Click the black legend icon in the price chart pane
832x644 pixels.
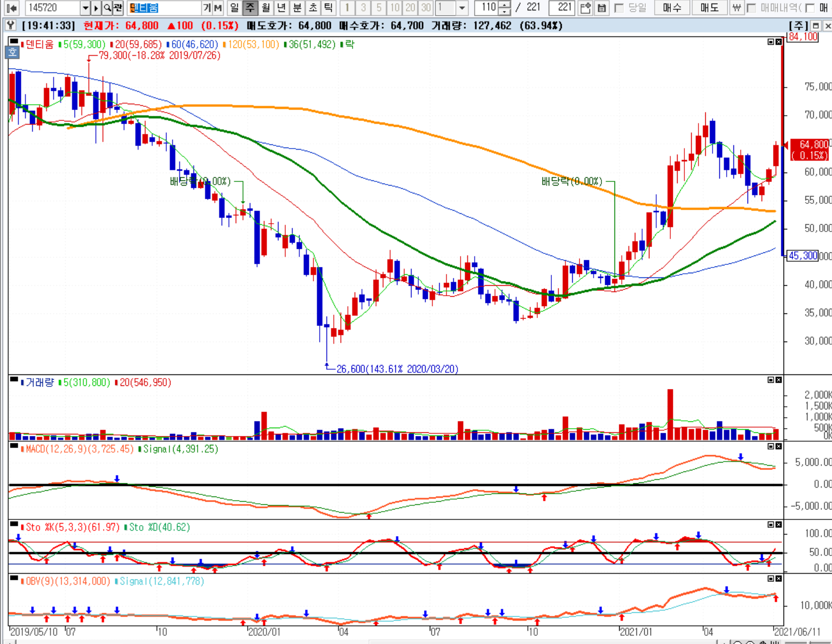coord(14,42)
